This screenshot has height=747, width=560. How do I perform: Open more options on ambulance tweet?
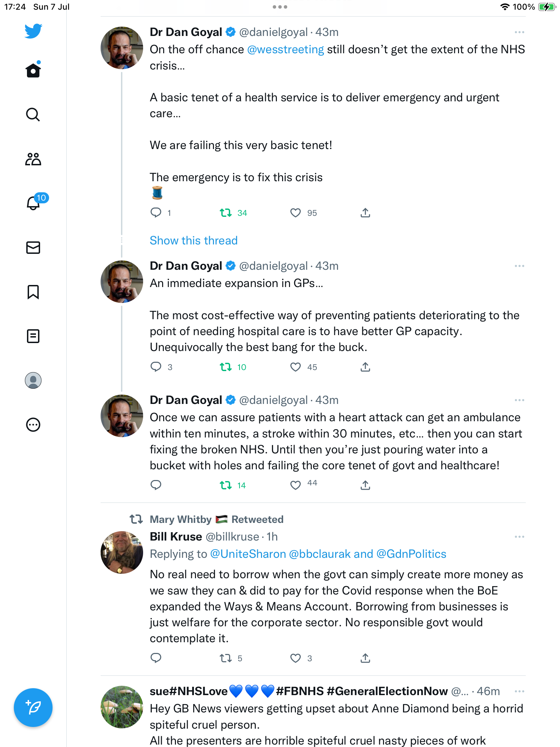(x=519, y=400)
